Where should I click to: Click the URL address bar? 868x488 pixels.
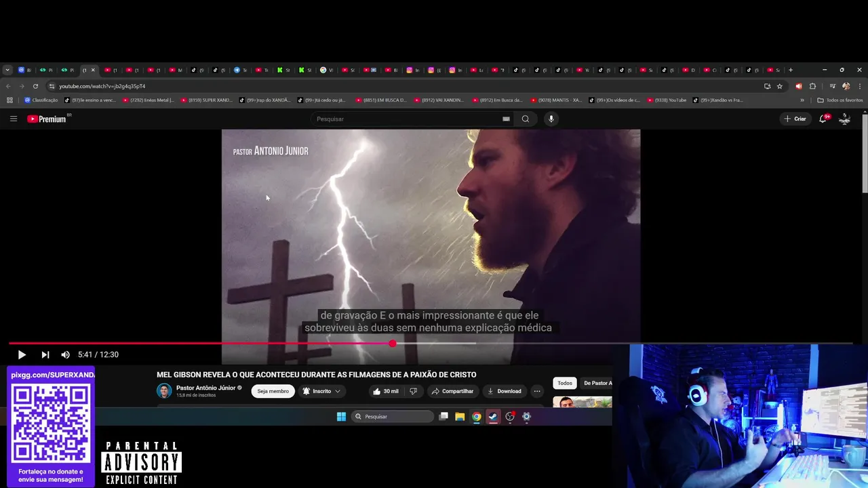(x=407, y=86)
